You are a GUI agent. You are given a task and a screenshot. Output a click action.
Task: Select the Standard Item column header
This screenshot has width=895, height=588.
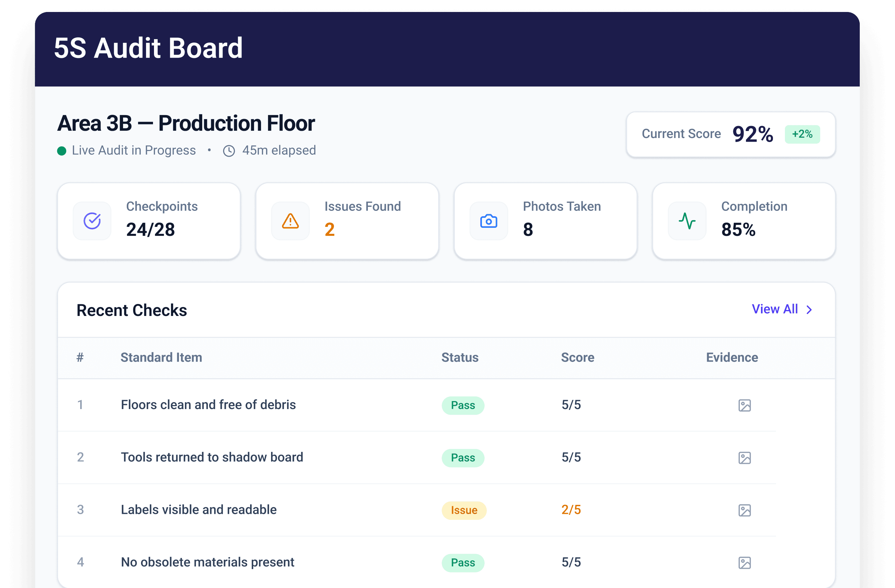(161, 358)
